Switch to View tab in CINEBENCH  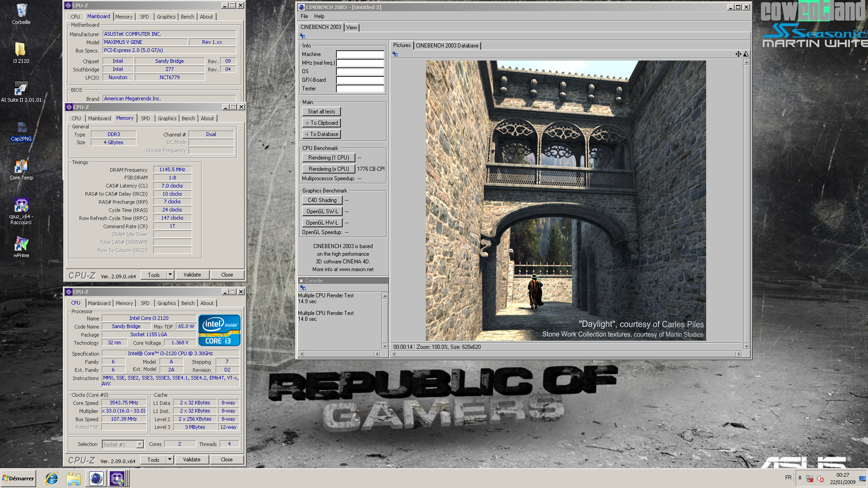pos(352,28)
